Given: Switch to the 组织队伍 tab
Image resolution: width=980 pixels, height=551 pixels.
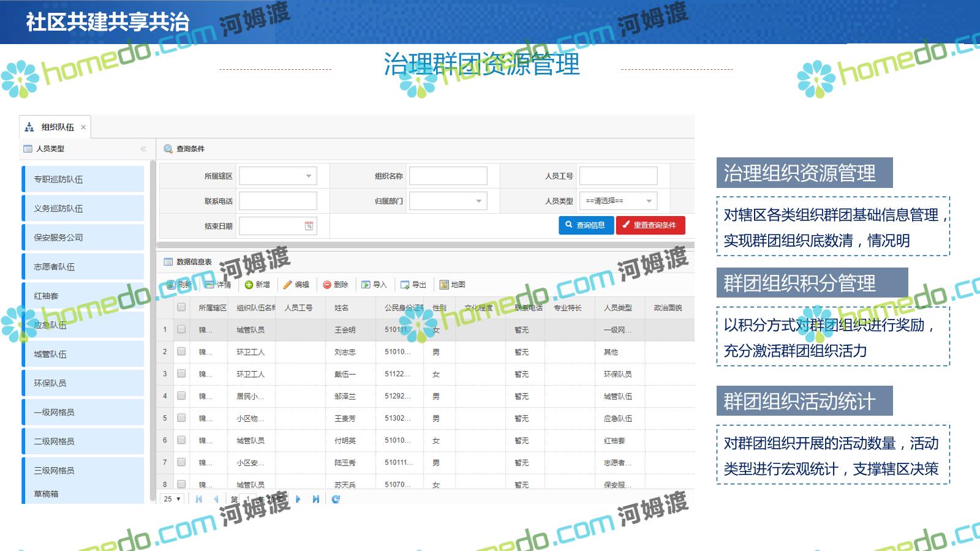Looking at the screenshot, I should 57,127.
